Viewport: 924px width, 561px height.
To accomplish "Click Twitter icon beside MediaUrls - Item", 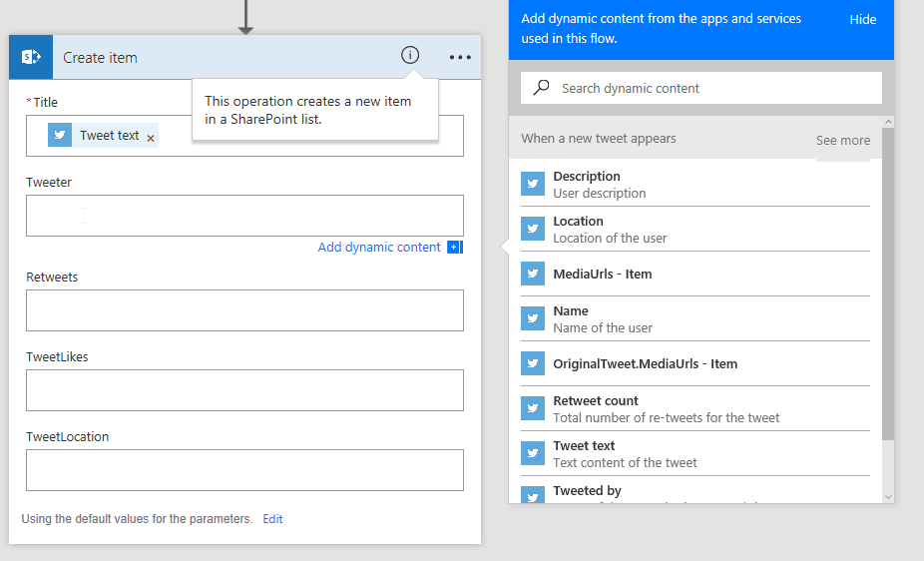I will [533, 275].
